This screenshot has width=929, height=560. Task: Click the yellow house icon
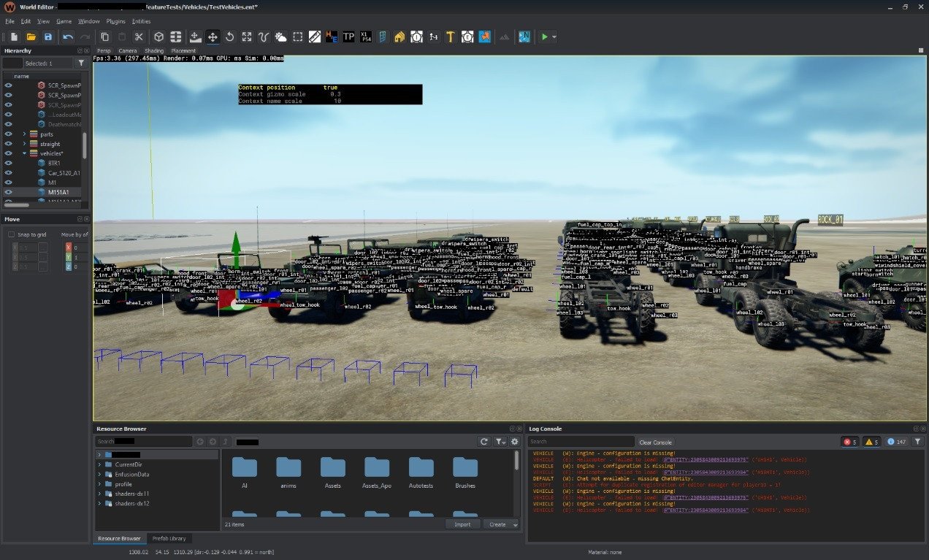[399, 37]
